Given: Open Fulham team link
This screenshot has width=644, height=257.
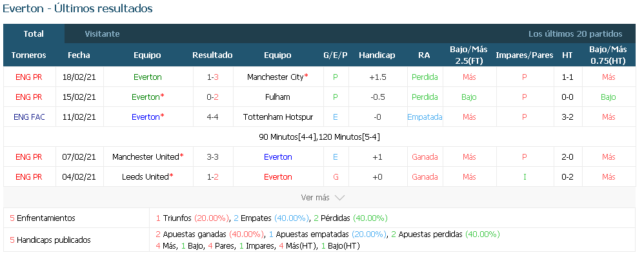Looking at the screenshot, I should [277, 97].
